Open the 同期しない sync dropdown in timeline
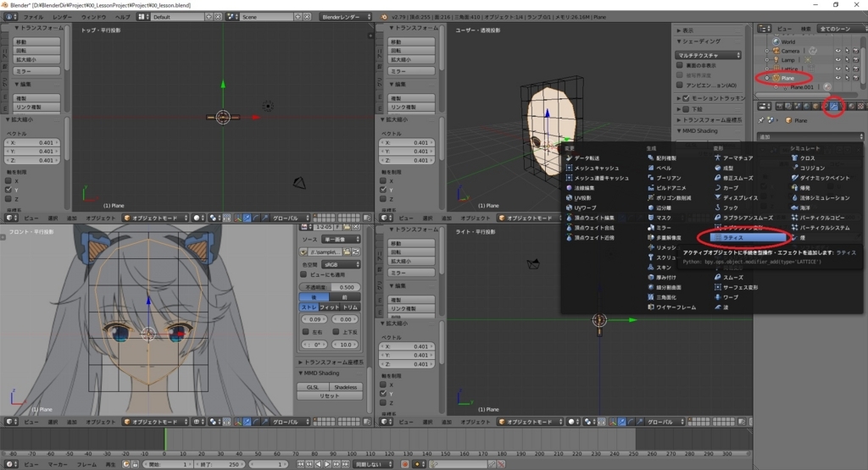Screen dimensions: 868x470 tap(373, 464)
